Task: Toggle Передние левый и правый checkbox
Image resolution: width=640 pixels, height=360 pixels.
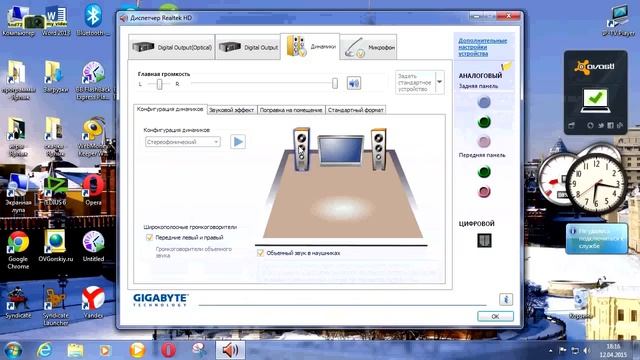Action: coord(149,237)
